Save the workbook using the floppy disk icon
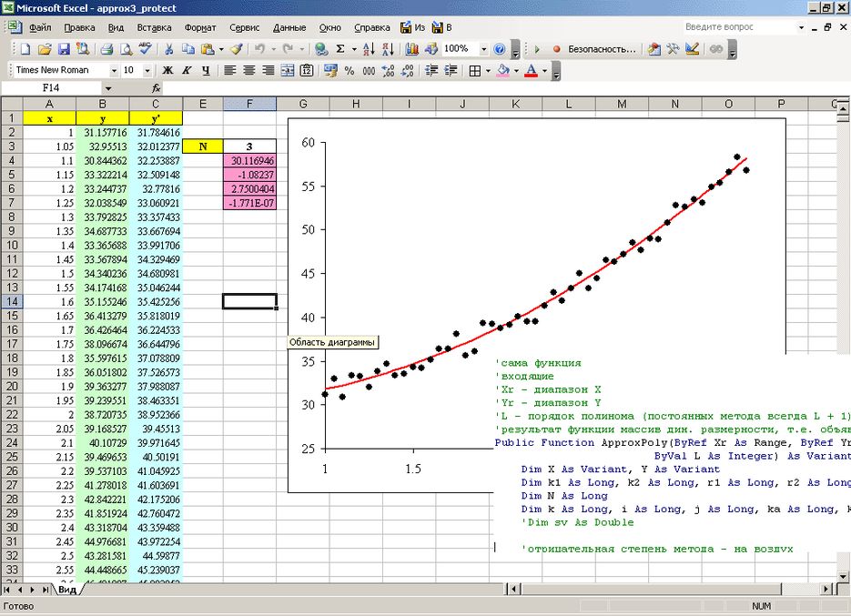Screen dimensions: 851x616 64,49
